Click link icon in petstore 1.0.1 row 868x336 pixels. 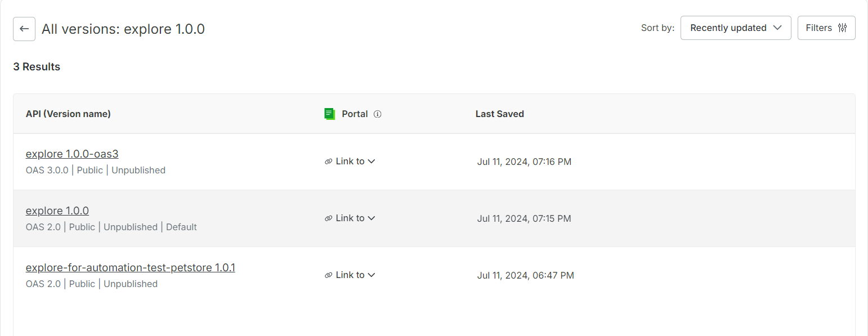[x=329, y=275]
